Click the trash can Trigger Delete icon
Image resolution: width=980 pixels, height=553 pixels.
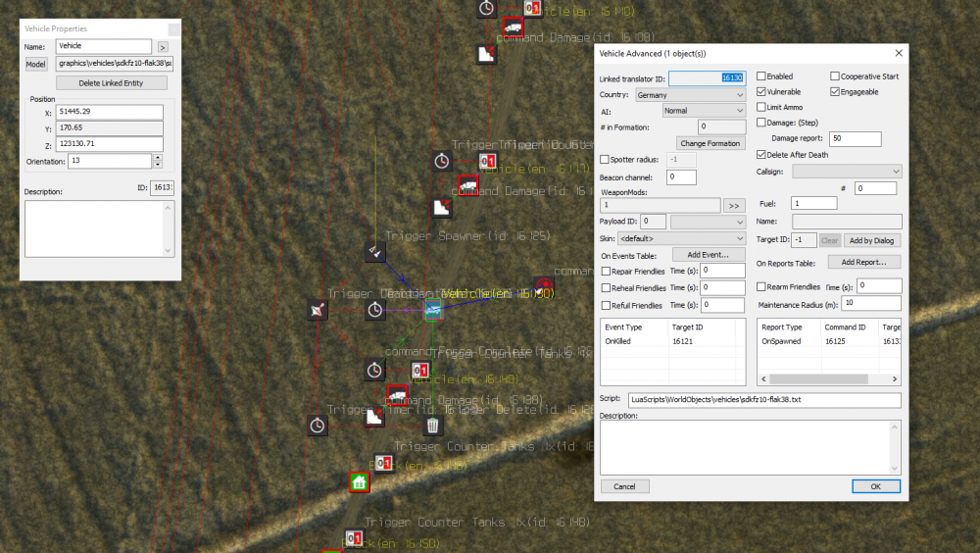pos(432,425)
